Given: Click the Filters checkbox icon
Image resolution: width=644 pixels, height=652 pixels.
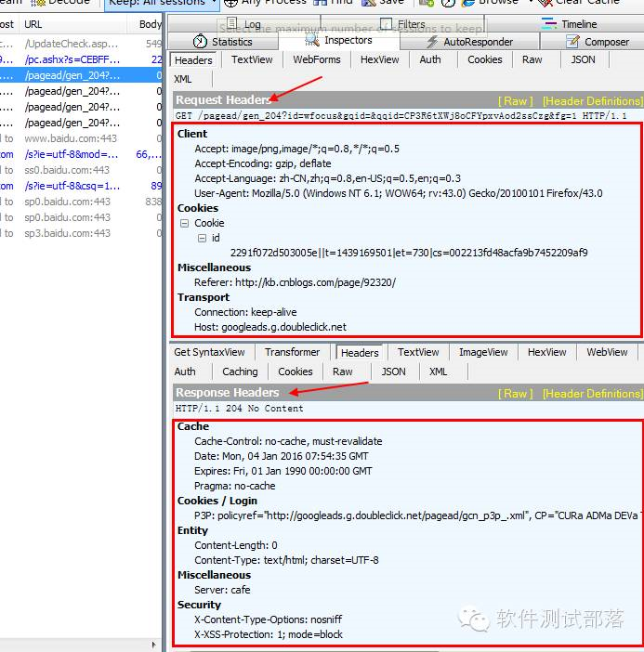Looking at the screenshot, I should click(x=386, y=23).
